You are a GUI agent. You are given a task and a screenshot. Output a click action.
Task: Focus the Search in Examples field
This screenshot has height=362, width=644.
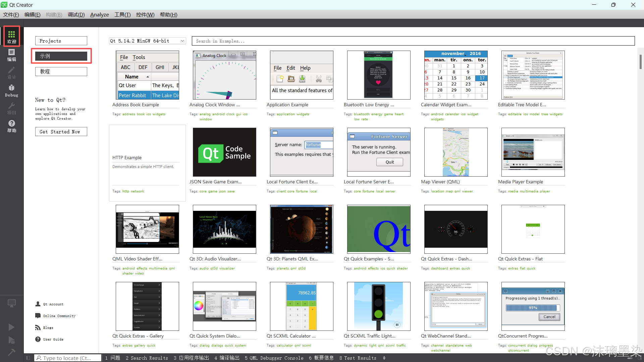coord(413,41)
